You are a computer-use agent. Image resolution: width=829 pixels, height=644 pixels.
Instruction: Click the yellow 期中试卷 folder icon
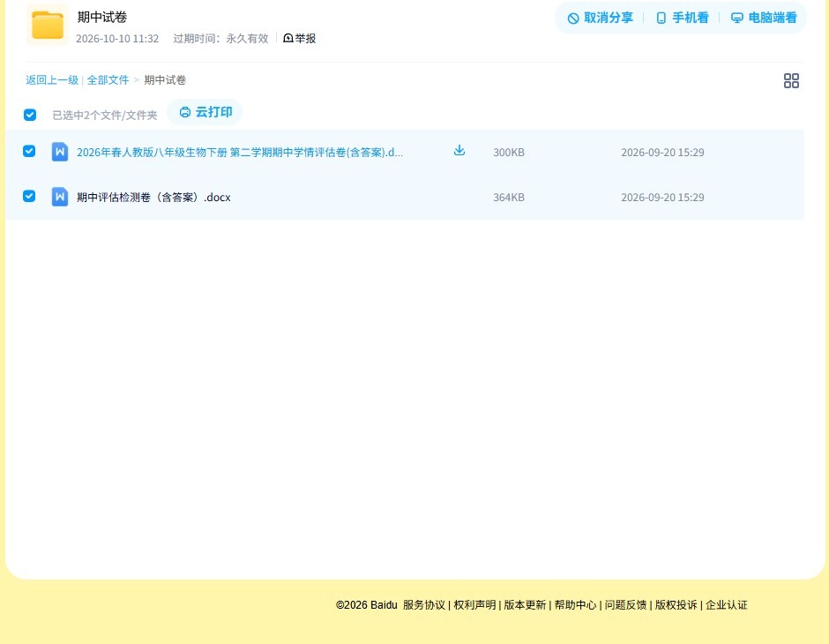click(x=48, y=25)
